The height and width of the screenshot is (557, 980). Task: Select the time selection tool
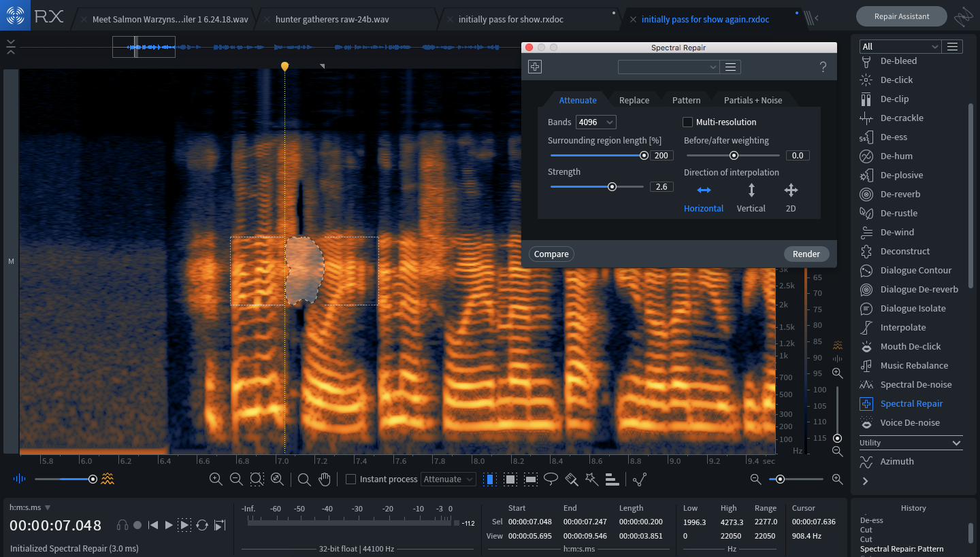pos(489,479)
